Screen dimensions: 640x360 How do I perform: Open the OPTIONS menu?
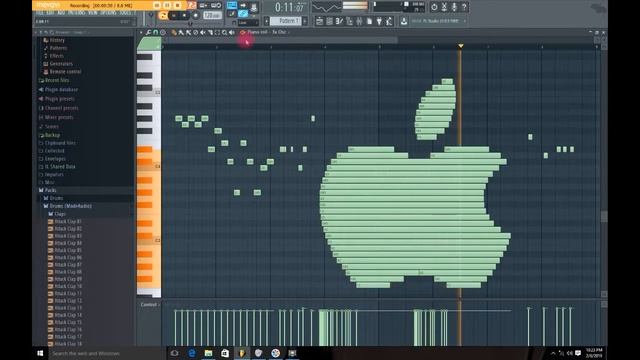[108, 13]
